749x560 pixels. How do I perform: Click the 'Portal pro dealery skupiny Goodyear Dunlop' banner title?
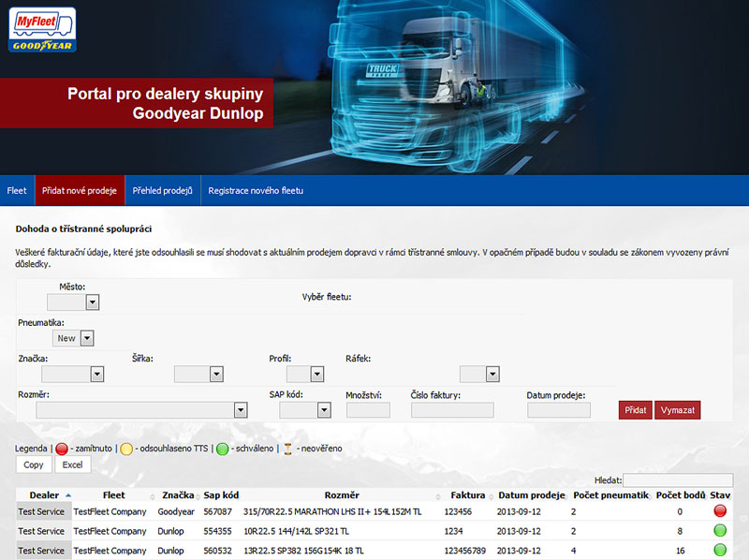click(166, 103)
